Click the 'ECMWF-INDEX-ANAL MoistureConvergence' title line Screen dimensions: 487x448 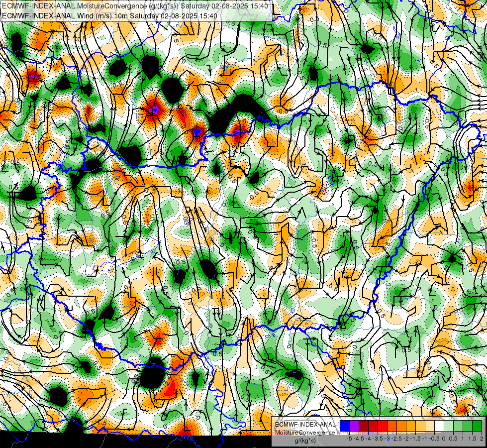(x=135, y=6)
